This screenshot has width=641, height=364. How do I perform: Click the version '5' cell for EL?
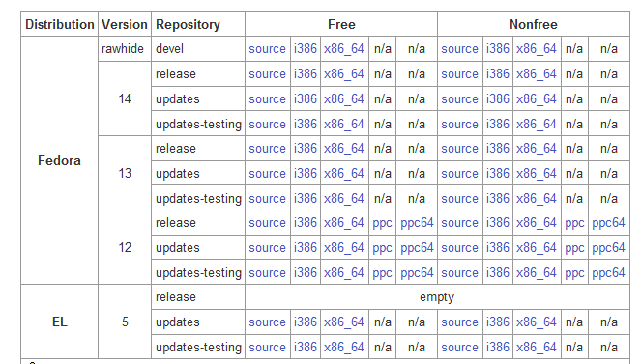pyautogui.click(x=125, y=322)
